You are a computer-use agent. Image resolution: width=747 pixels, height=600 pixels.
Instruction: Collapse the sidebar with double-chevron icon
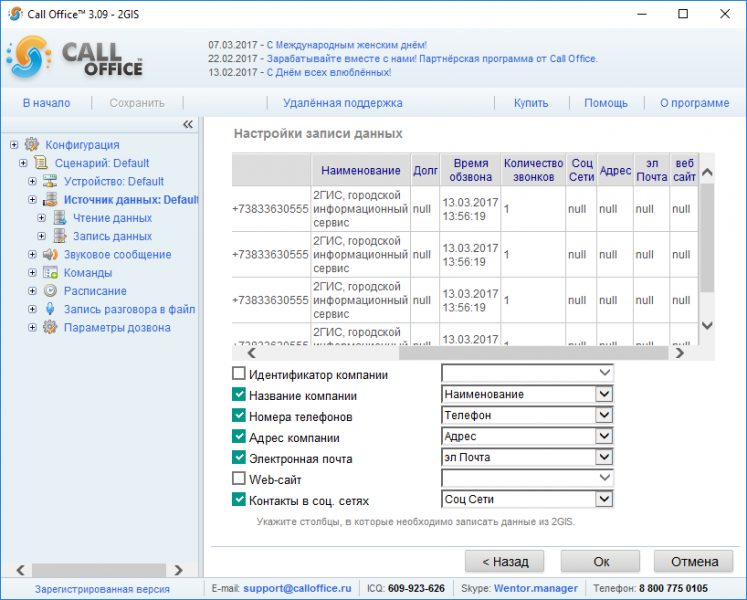pyautogui.click(x=188, y=124)
